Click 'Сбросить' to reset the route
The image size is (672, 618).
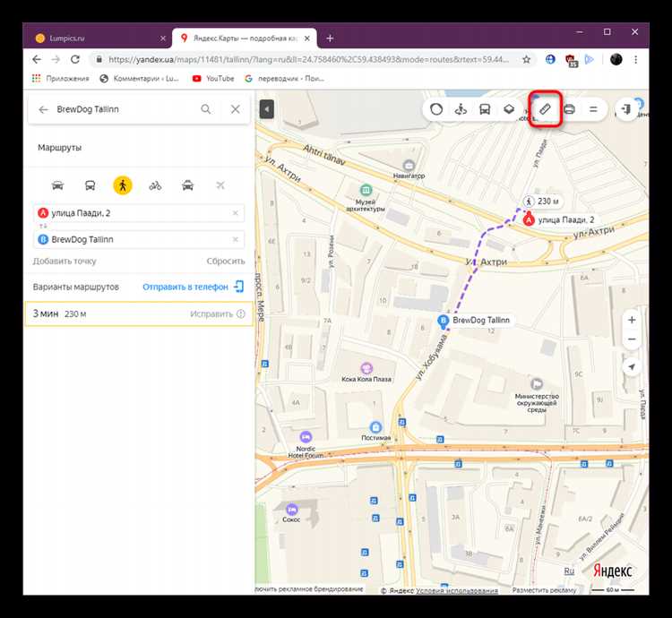pos(225,261)
